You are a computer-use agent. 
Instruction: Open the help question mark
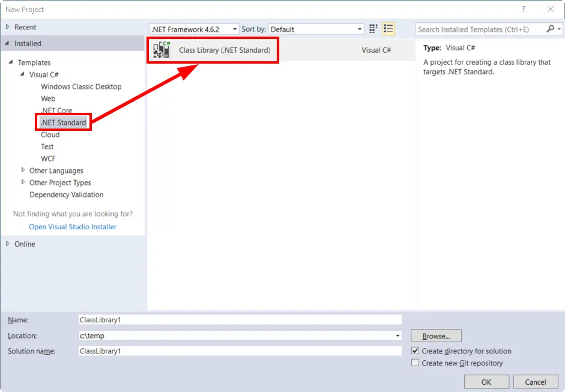523,10
